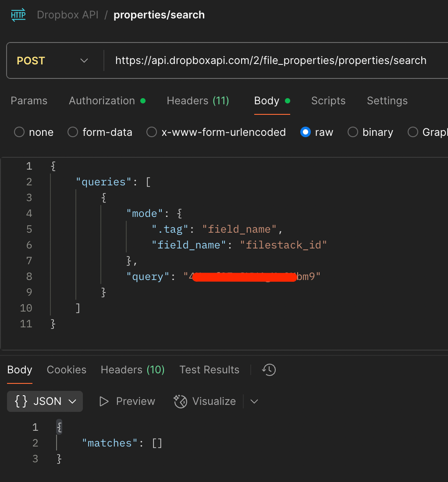The height and width of the screenshot is (482, 448).
Task: Switch to the Params tab
Action: coord(29,101)
